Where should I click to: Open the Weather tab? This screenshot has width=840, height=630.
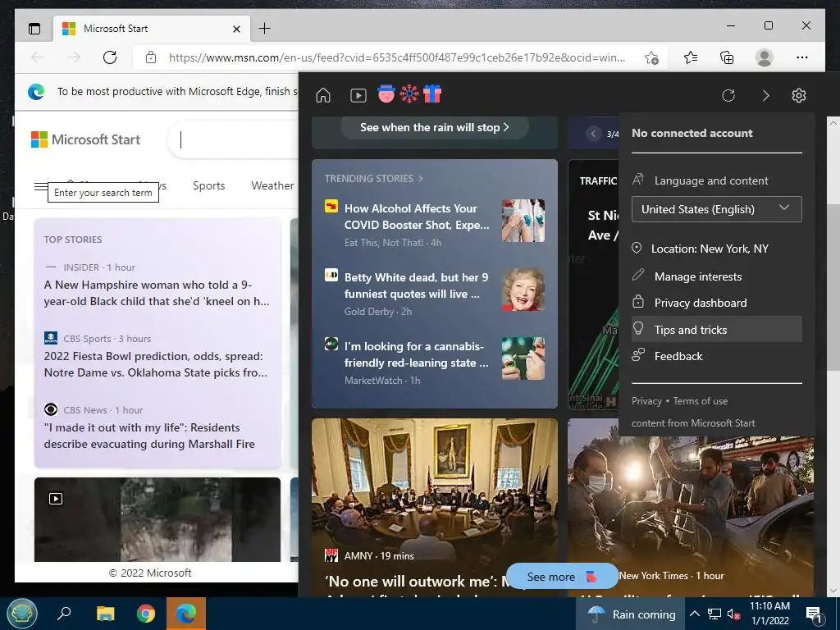272,186
